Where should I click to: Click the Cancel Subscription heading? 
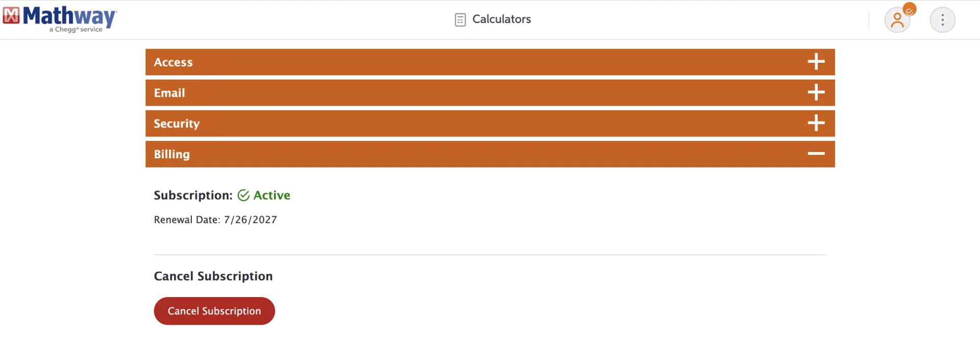(213, 276)
